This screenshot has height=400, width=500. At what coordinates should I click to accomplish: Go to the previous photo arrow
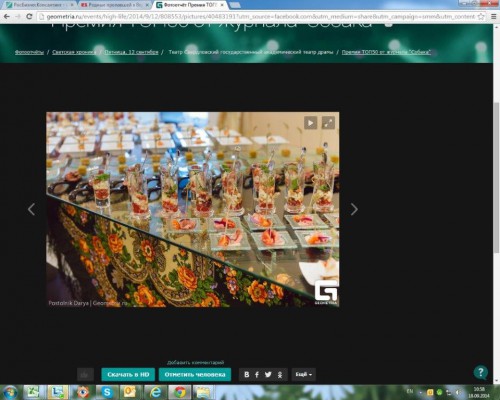(x=32, y=209)
